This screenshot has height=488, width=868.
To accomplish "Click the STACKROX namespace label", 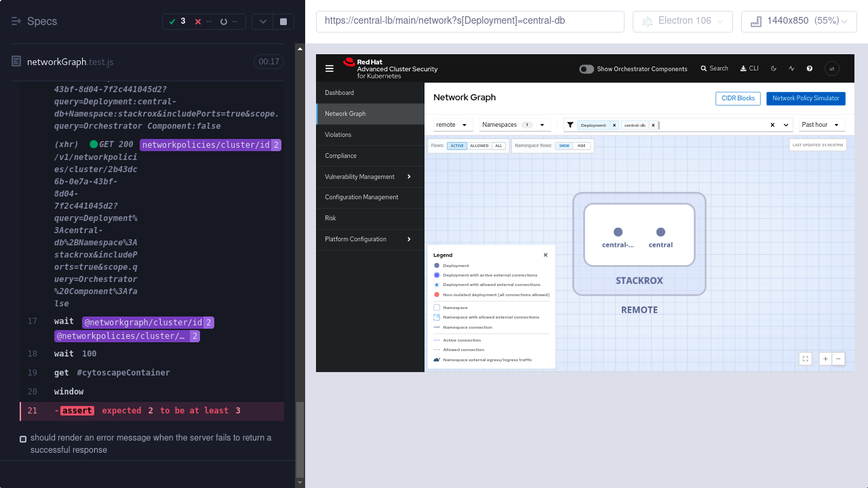I will point(639,281).
